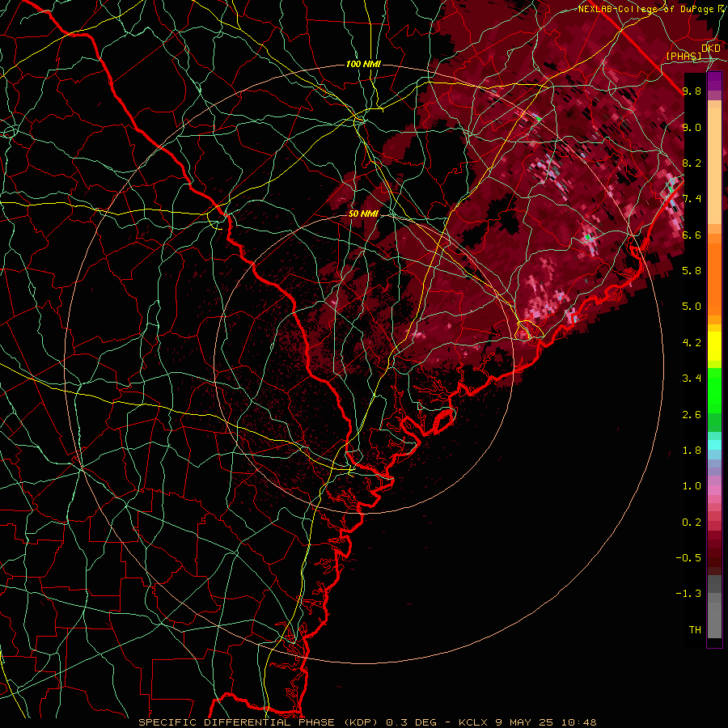Image resolution: width=728 pixels, height=728 pixels.
Task: Click the 9.8 value on the color scale
Action: tap(692, 91)
